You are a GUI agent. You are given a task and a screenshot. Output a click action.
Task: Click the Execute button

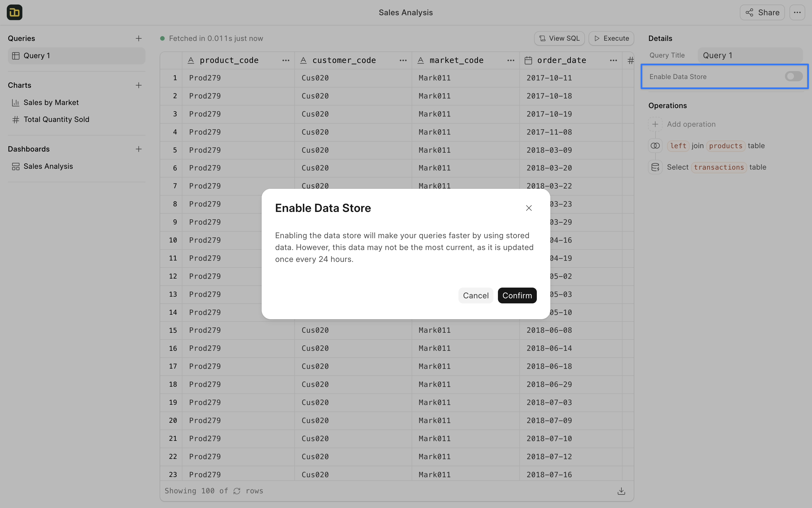click(611, 38)
